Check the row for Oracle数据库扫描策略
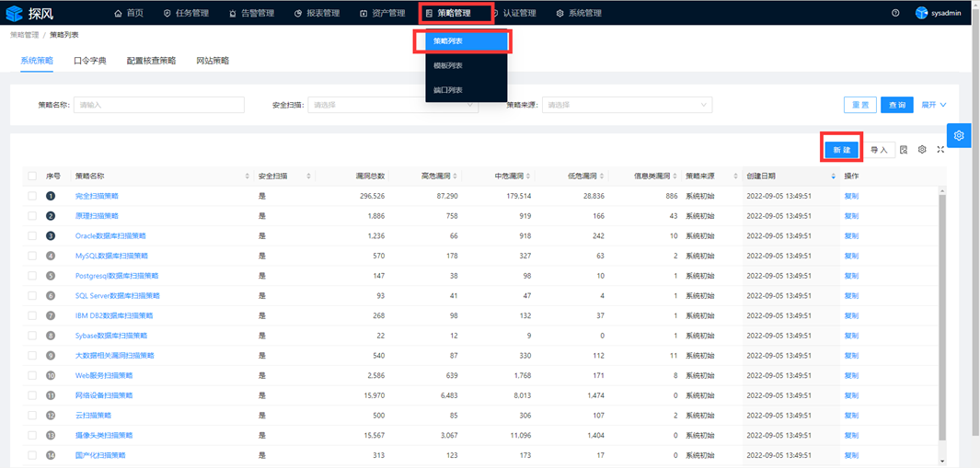 (x=32, y=236)
